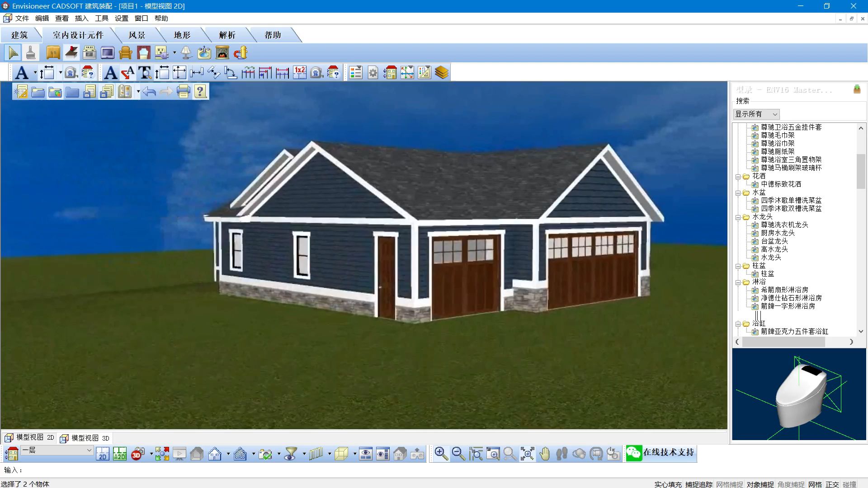Switch to 模型视图 3D view tab
868x488 pixels.
point(85,438)
